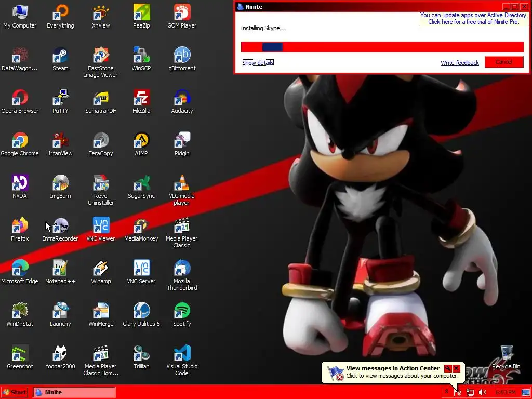Select the Media Player Classic Home Cinema shortcut
The height and width of the screenshot is (399, 532).
tap(101, 361)
